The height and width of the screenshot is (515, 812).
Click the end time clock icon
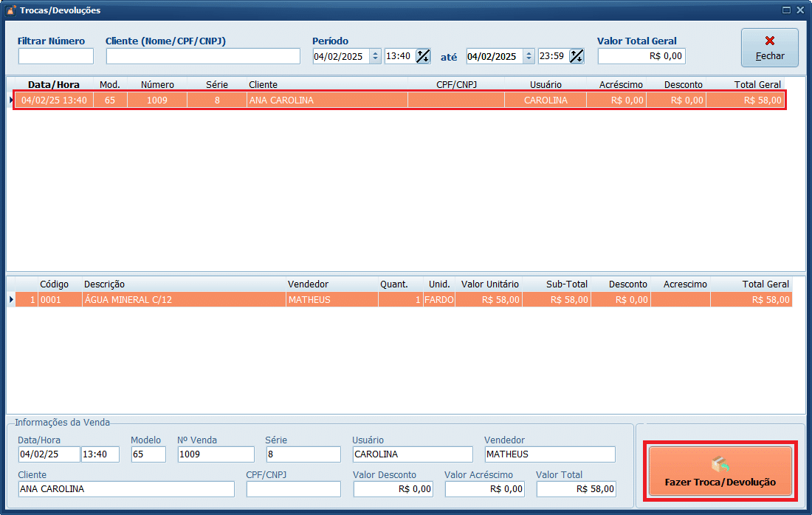coord(577,56)
